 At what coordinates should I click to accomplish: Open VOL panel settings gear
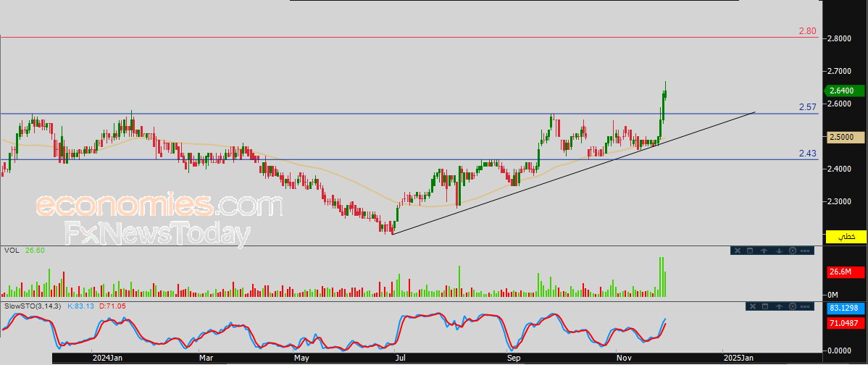point(793,251)
